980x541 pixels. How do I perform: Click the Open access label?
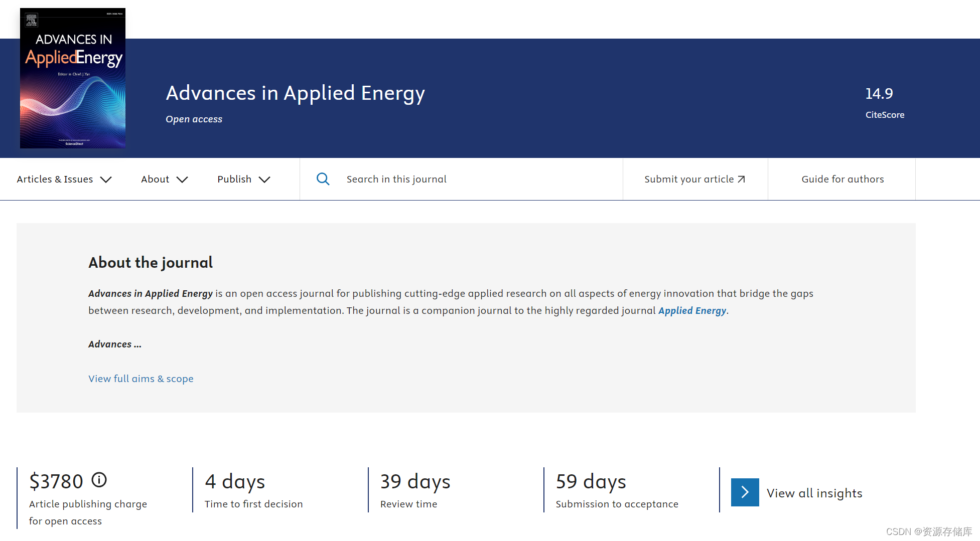coord(194,119)
